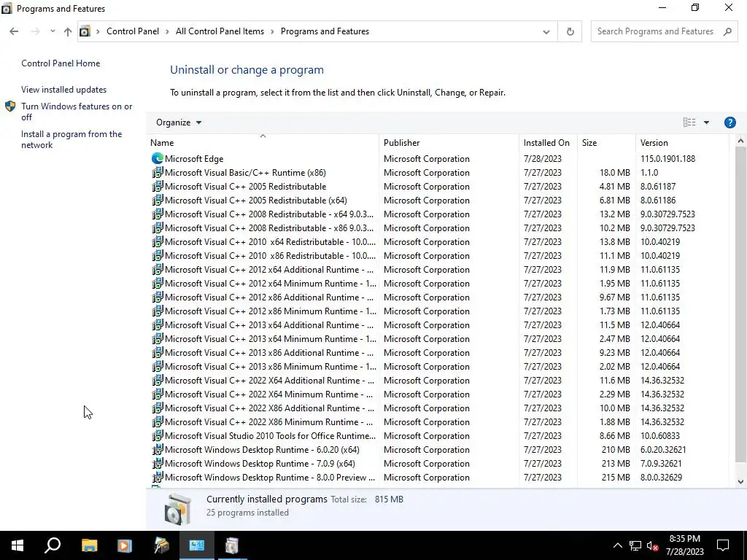Select Visual C++ 2012 x64 Additional Runtime

(x=438, y=269)
